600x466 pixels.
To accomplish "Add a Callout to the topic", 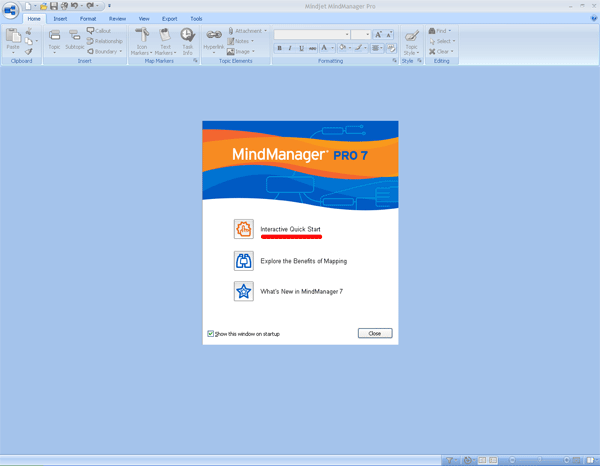I will (x=99, y=31).
